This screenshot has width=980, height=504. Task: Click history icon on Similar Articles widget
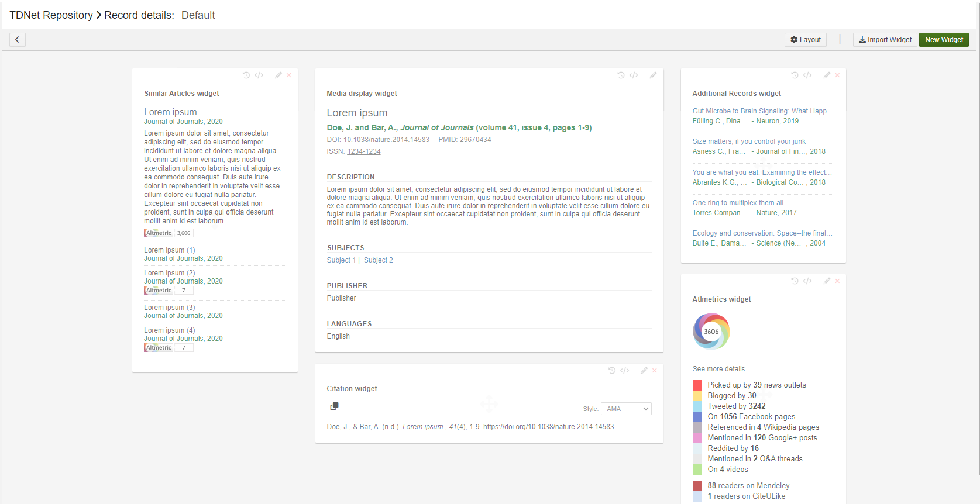(246, 75)
